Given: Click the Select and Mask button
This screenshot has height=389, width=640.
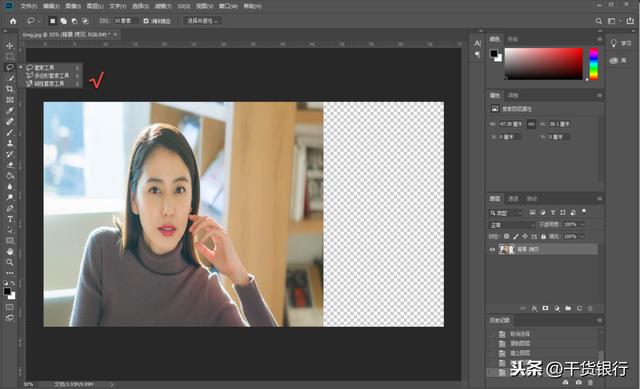Looking at the screenshot, I should point(202,21).
